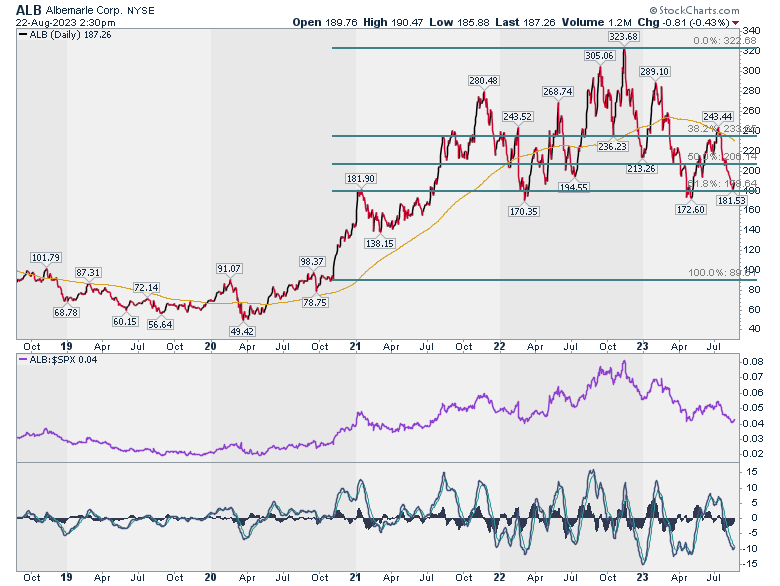Click the 60.15 price label
This screenshot has height=586, width=780.
coord(125,322)
